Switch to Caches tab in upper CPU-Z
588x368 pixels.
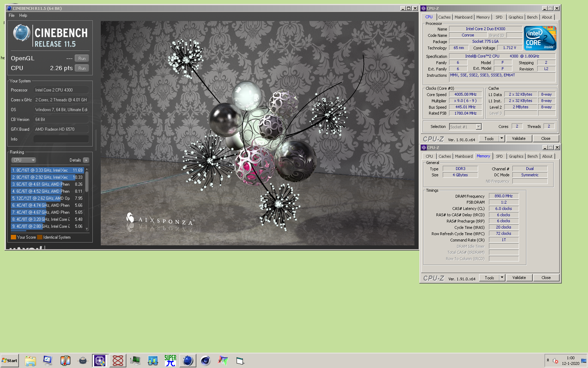444,17
